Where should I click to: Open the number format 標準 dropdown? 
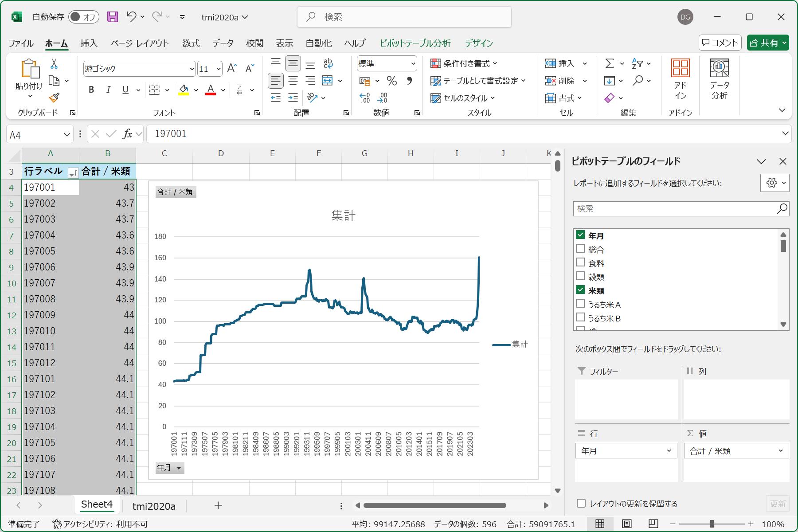pos(413,64)
